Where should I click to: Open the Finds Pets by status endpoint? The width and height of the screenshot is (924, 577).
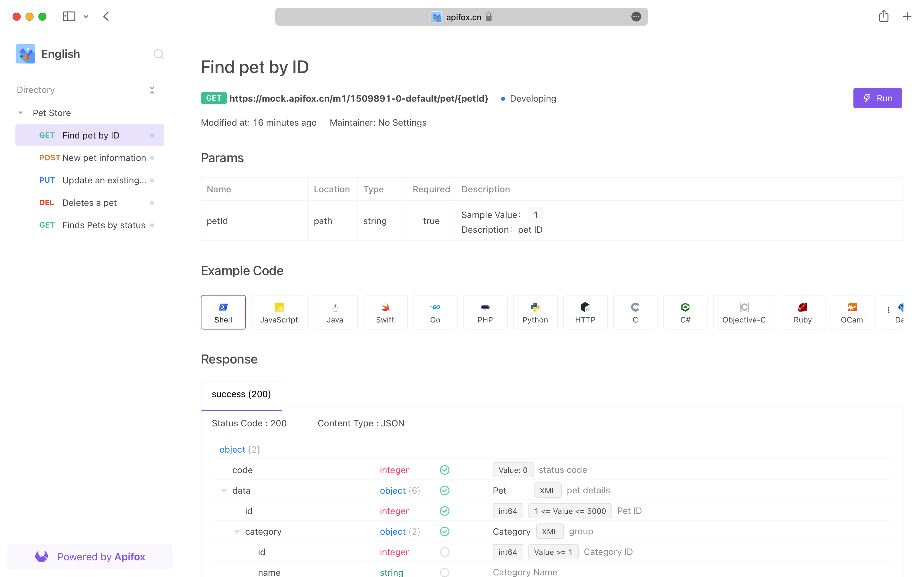tap(103, 225)
